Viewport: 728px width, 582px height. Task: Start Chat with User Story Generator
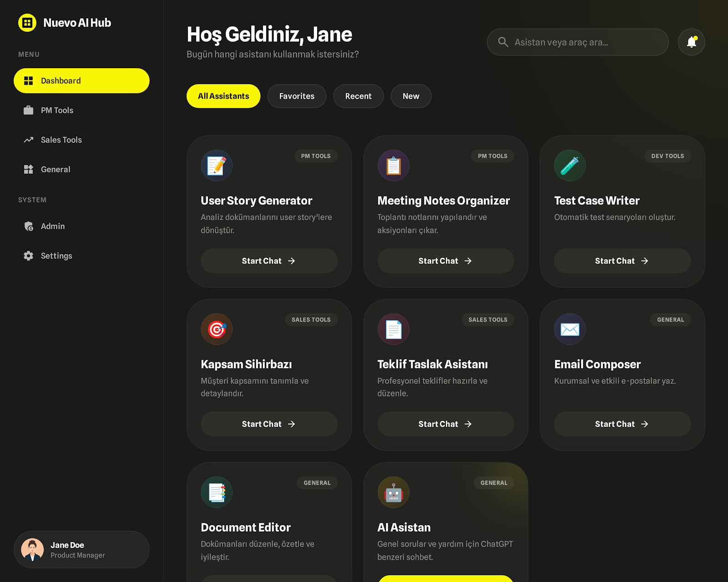tap(269, 261)
